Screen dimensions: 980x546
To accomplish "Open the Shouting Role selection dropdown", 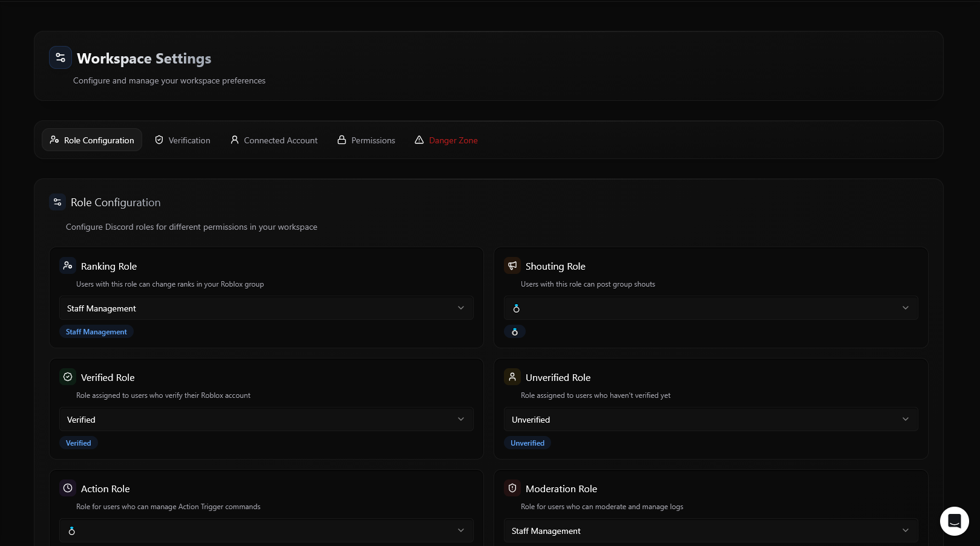I will pyautogui.click(x=711, y=308).
